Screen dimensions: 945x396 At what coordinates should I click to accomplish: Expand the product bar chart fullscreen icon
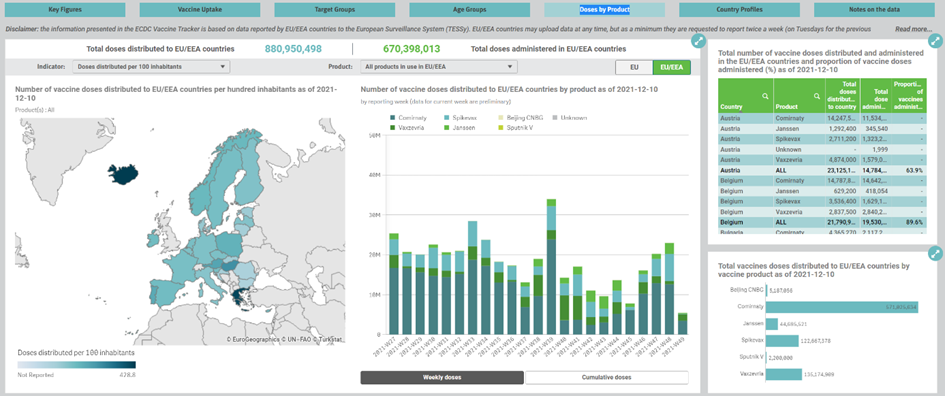pyautogui.click(x=935, y=253)
